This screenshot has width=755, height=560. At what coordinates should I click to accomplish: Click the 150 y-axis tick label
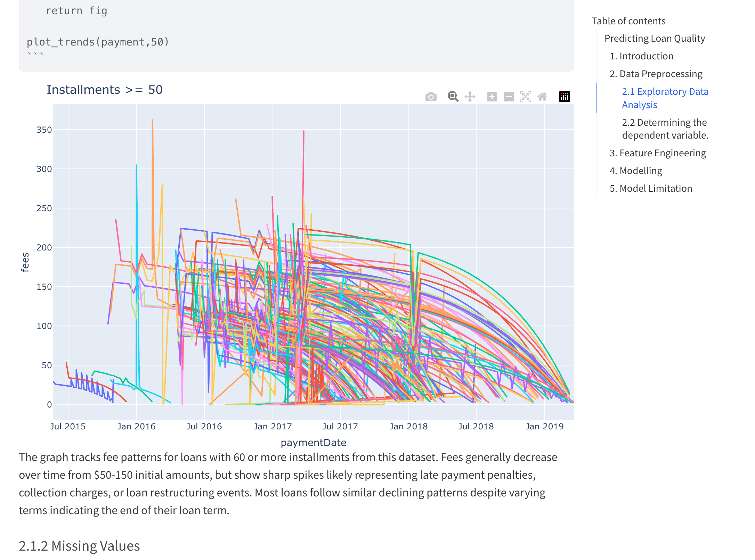coord(44,287)
